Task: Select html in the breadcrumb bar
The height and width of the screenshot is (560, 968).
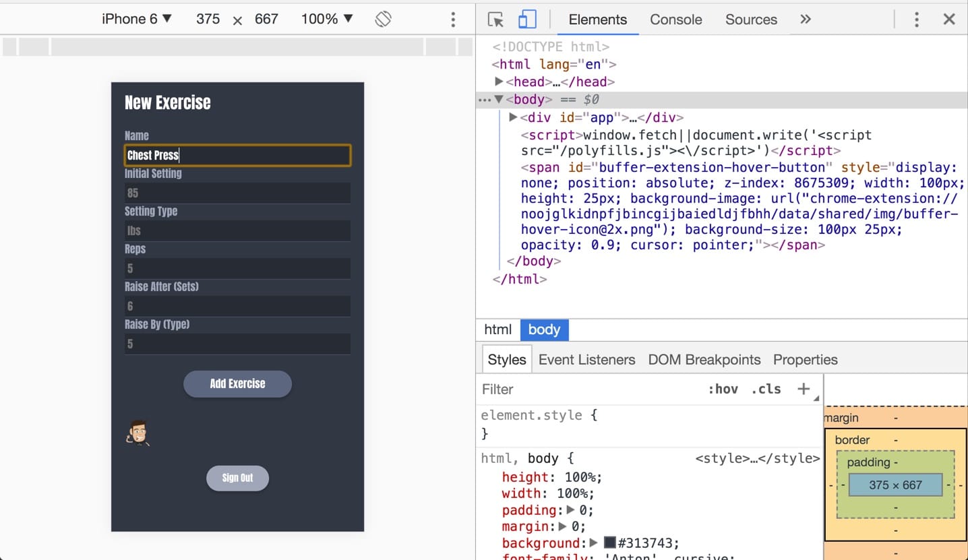Action: (498, 330)
